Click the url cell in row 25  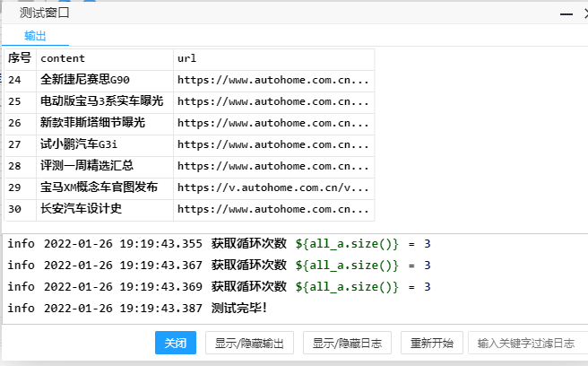(273, 102)
